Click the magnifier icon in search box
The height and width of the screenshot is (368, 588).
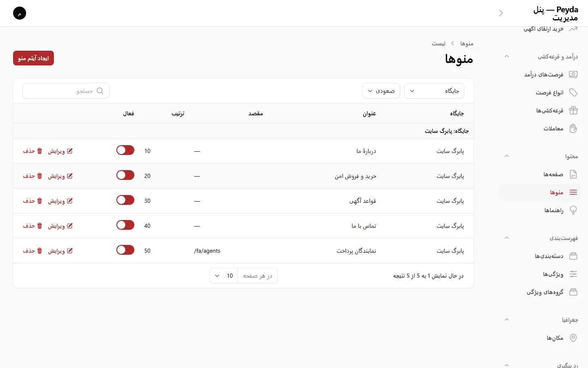pos(100,91)
